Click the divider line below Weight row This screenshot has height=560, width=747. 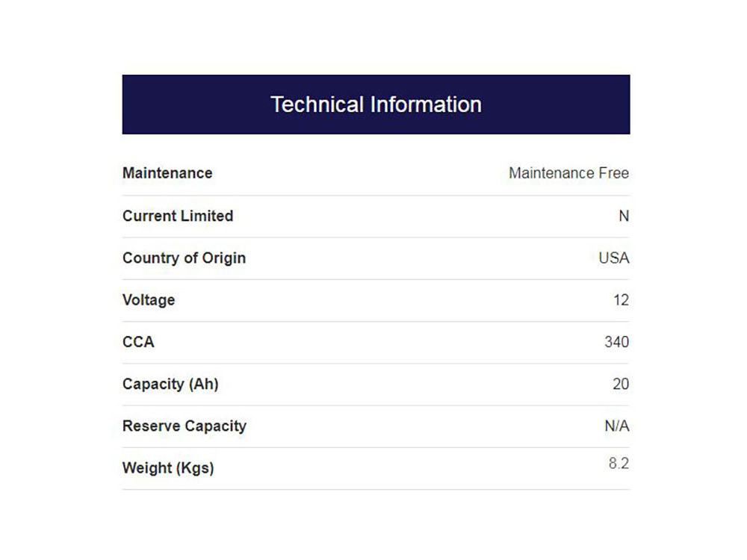pyautogui.click(x=376, y=490)
